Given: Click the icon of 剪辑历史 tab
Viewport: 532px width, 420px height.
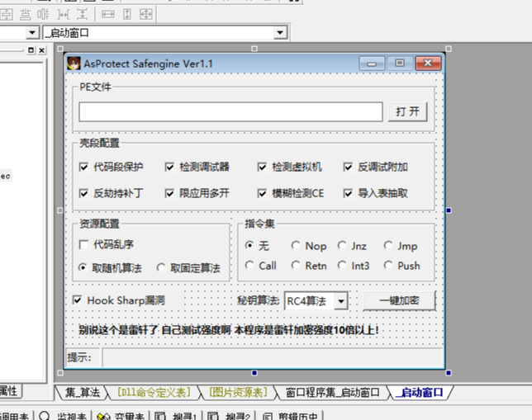Looking at the screenshot, I should point(268,416).
